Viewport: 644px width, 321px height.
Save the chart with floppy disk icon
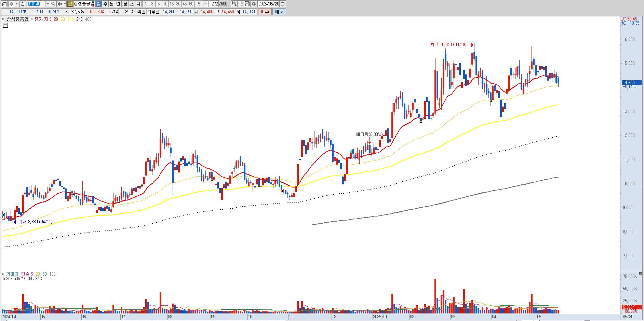coord(247,4)
